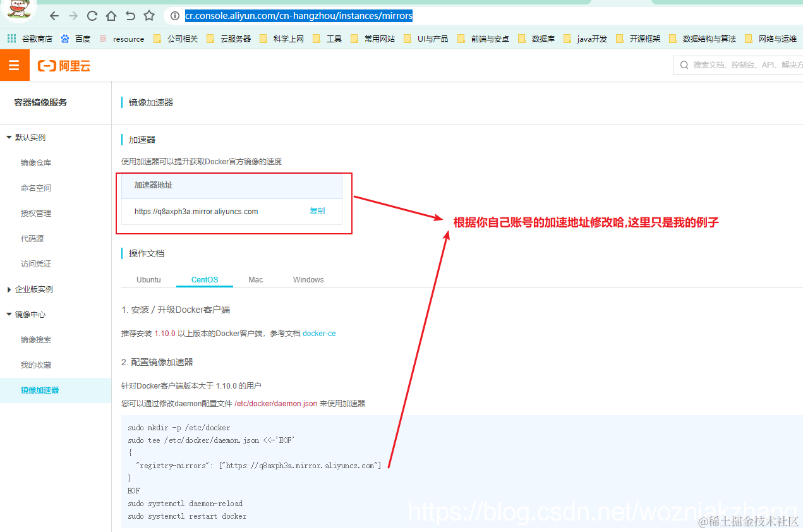Open the 百度 bookmark
Image resolution: width=803 pixels, height=532 pixels.
[76, 39]
